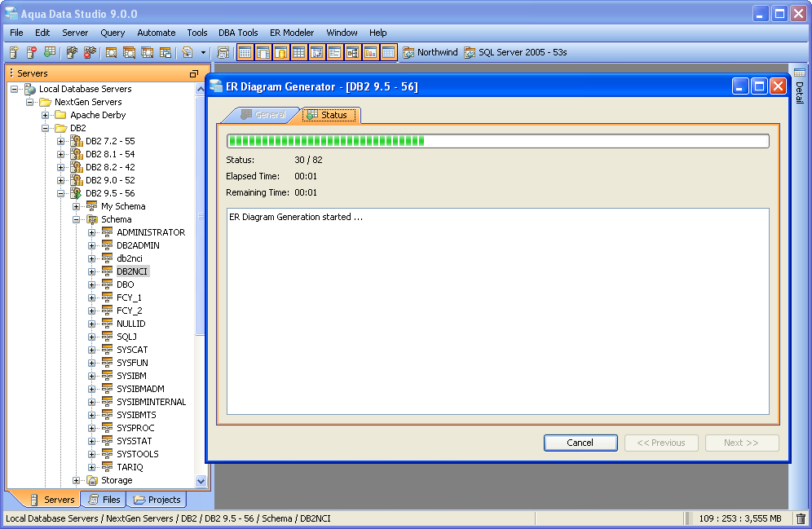Open the dropdown arrow beside script icon

[203, 52]
